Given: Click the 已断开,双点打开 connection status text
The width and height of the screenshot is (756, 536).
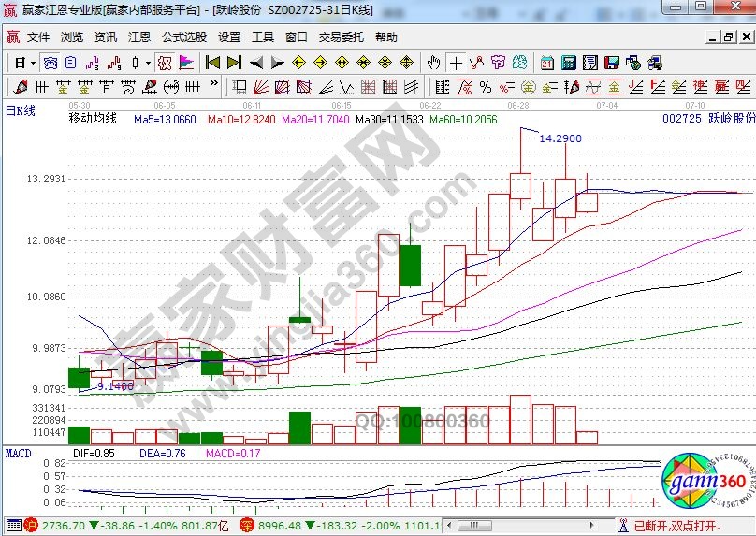Looking at the screenshot, I should pos(693,526).
